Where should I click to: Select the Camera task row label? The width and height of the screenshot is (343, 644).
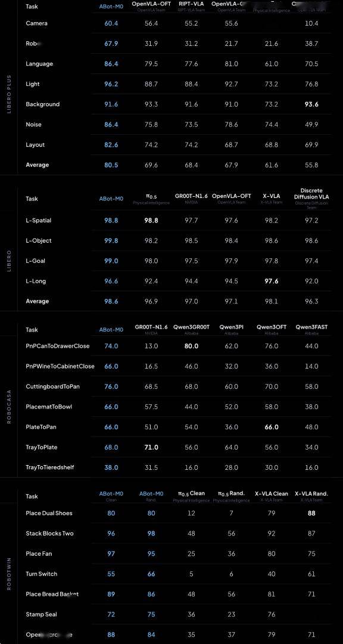(36, 23)
